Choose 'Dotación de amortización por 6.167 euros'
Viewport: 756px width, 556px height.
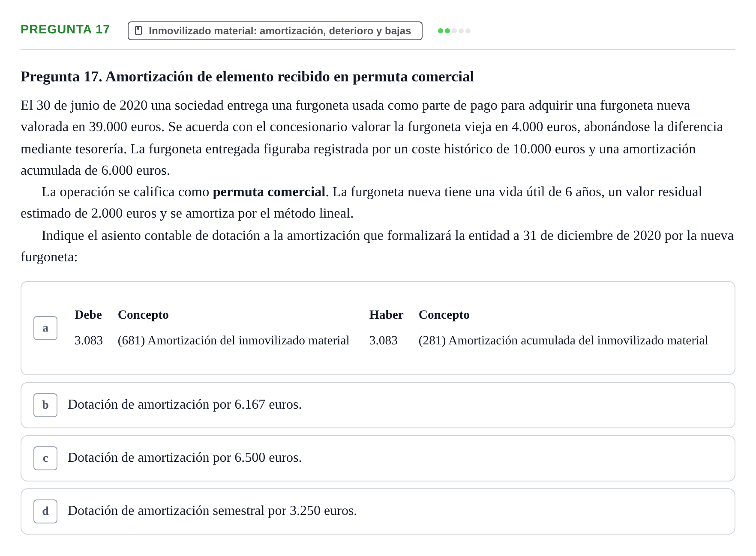pos(185,404)
